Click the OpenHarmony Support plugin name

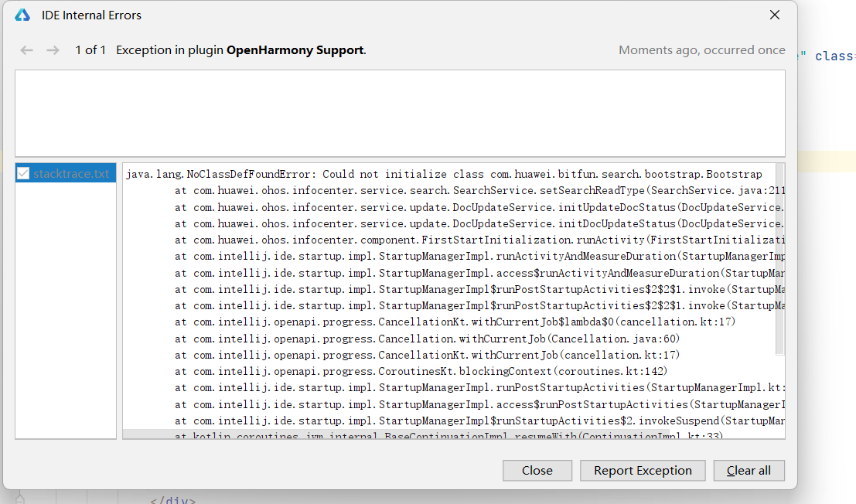point(295,50)
